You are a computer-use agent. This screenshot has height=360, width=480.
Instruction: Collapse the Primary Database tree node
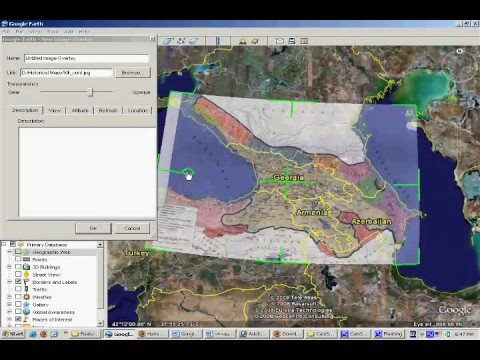[4, 244]
